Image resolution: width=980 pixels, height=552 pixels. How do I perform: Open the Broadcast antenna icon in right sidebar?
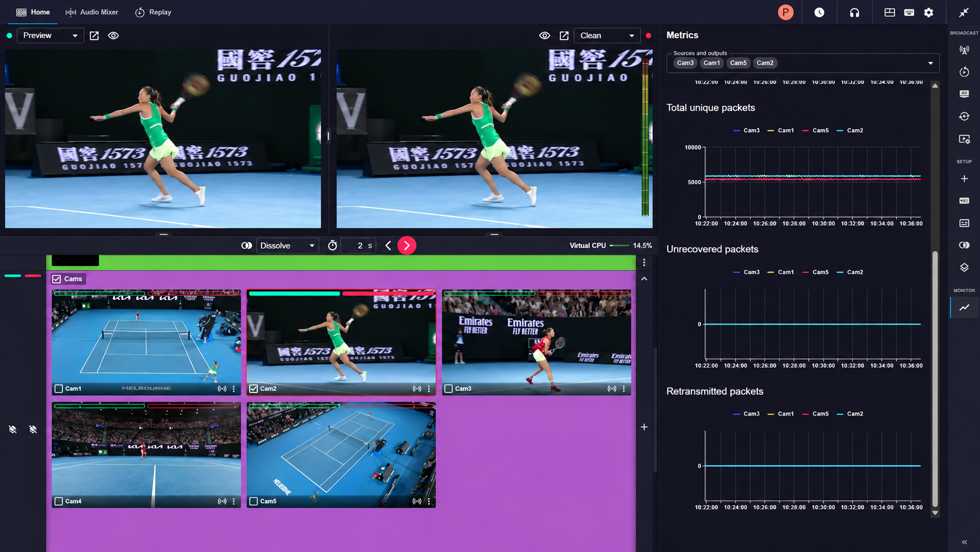[964, 50]
